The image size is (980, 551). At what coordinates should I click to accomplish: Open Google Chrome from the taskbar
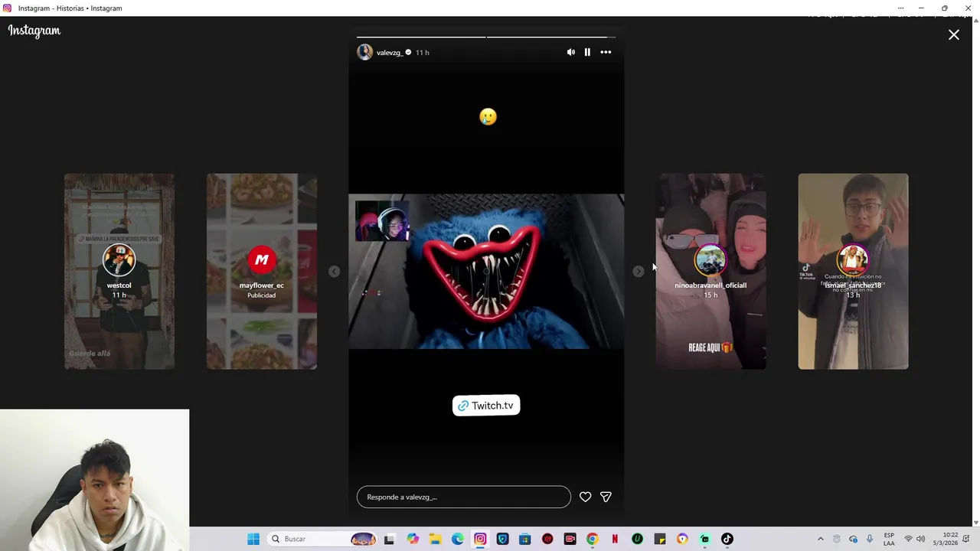pos(592,539)
